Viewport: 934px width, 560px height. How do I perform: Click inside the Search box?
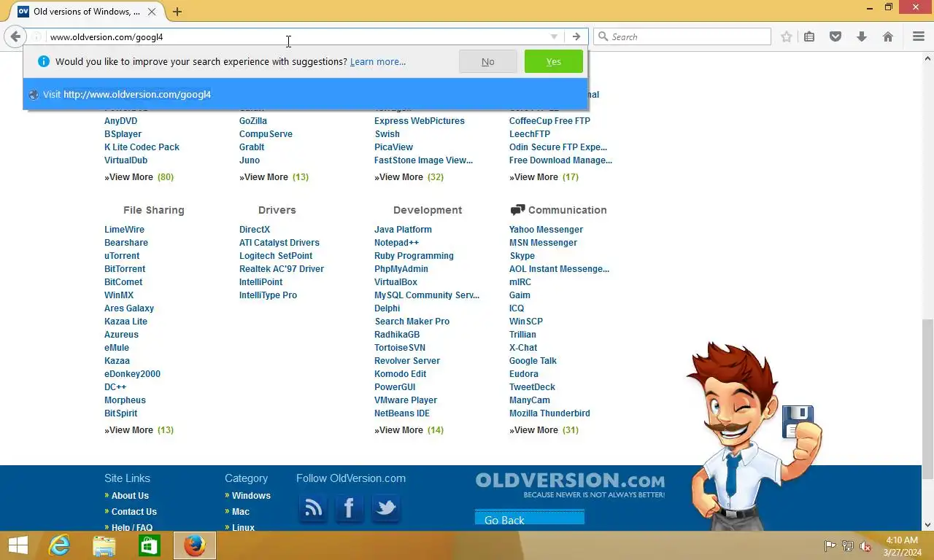coord(682,36)
